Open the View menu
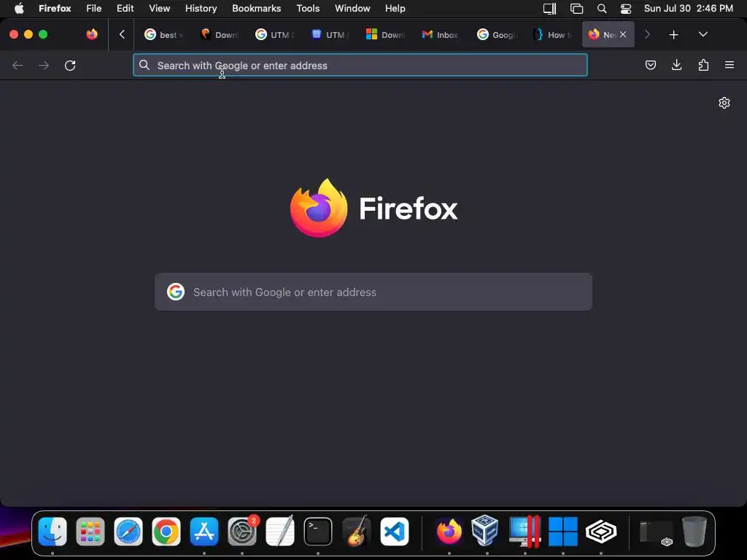 click(160, 9)
